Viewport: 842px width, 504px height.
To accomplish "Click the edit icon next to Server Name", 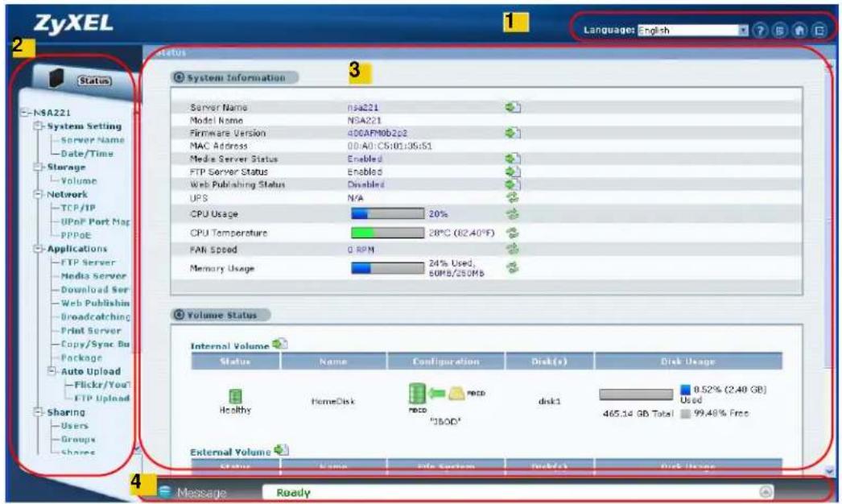I will click(x=513, y=107).
